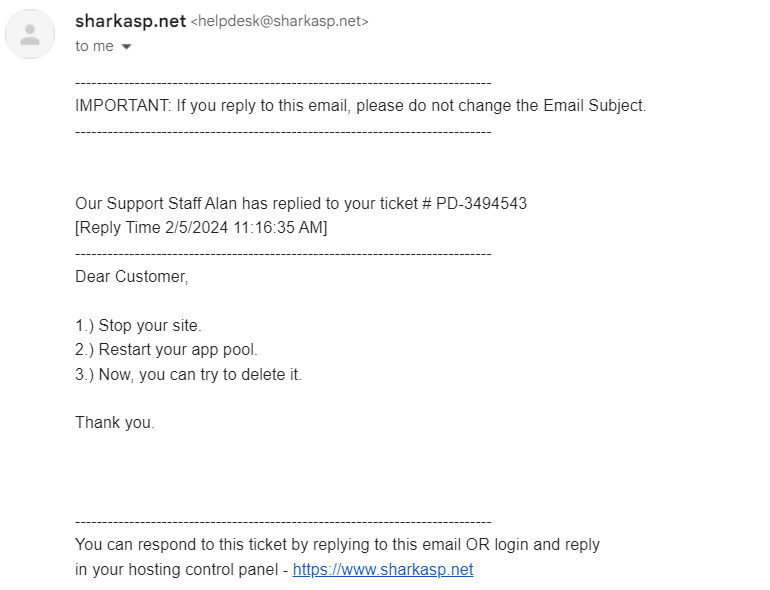
Task: Click the 'Thank you.' closing line
Action: [115, 423]
